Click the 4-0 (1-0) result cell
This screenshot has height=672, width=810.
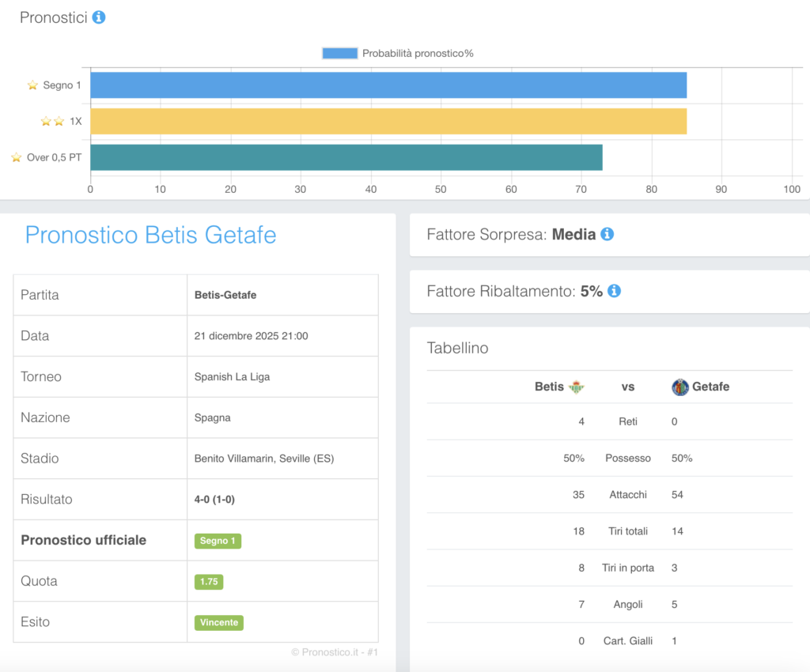pyautogui.click(x=214, y=500)
